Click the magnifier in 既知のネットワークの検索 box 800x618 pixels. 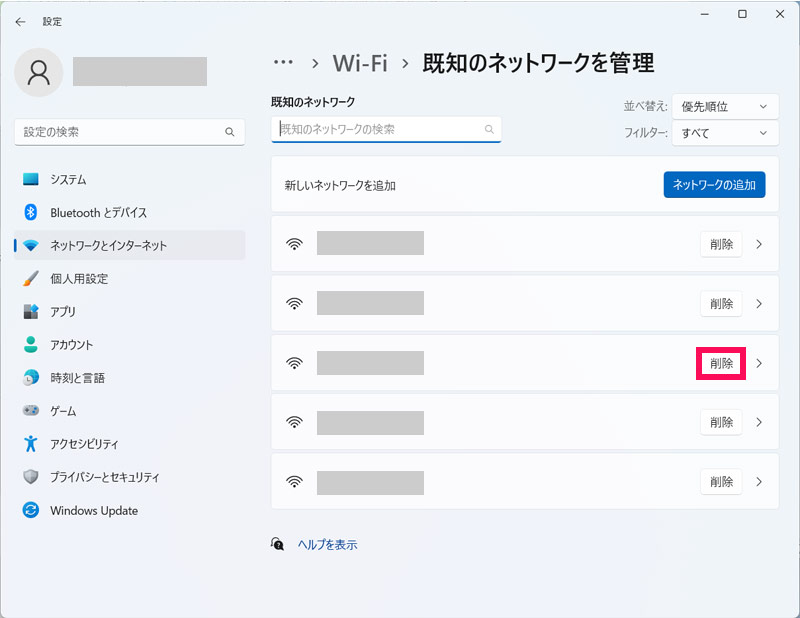[x=489, y=130]
